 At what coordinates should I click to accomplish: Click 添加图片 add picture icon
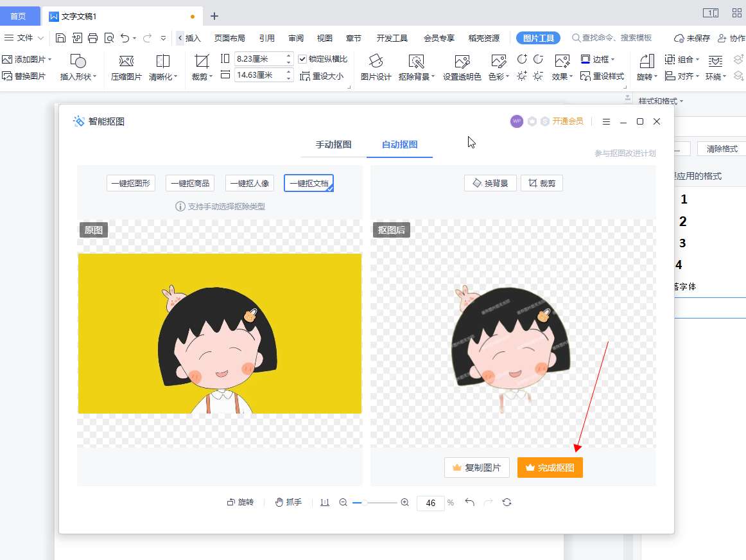pos(6,60)
